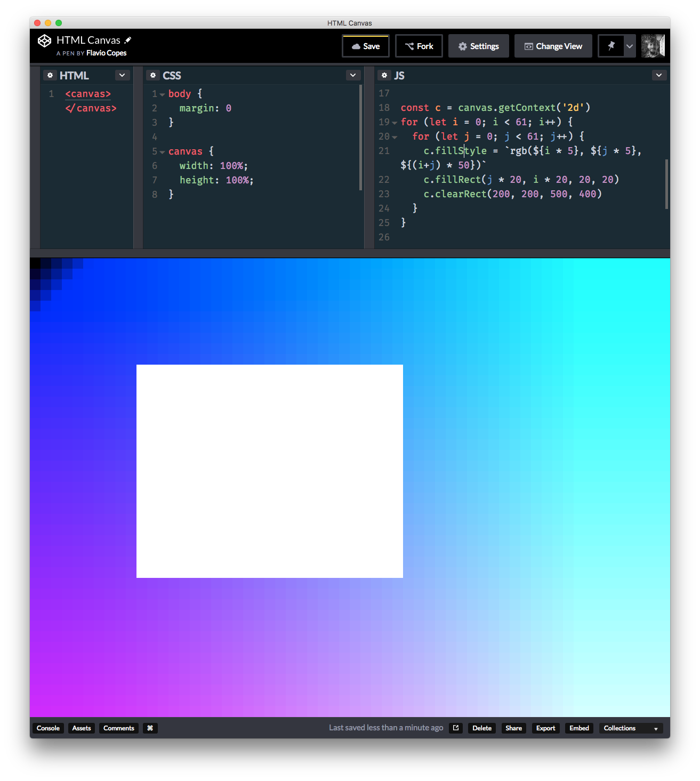Open HTML editor settings gear
Screen dimensions: 700x781
(50, 75)
